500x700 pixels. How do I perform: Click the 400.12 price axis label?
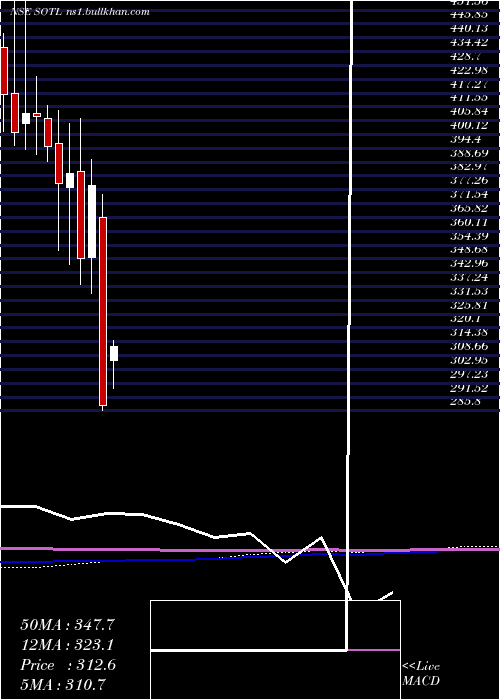pos(469,125)
